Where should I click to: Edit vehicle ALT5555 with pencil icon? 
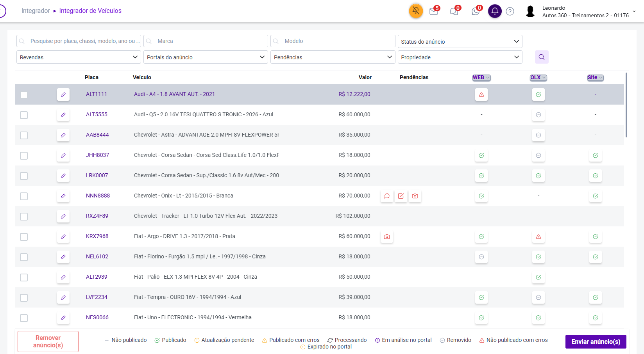point(63,115)
